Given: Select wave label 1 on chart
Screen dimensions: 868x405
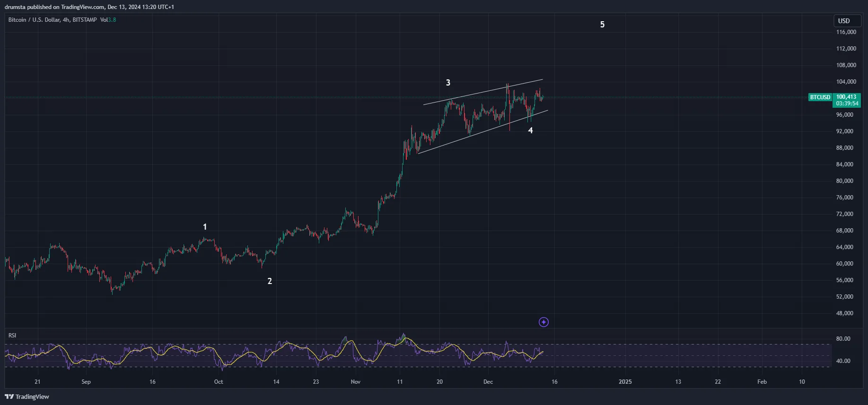Looking at the screenshot, I should (x=205, y=227).
